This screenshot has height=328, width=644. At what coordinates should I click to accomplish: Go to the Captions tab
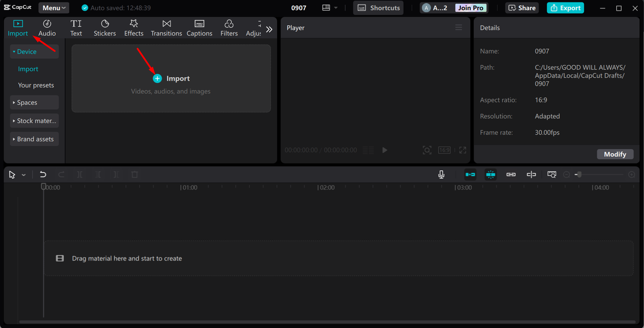(x=199, y=28)
